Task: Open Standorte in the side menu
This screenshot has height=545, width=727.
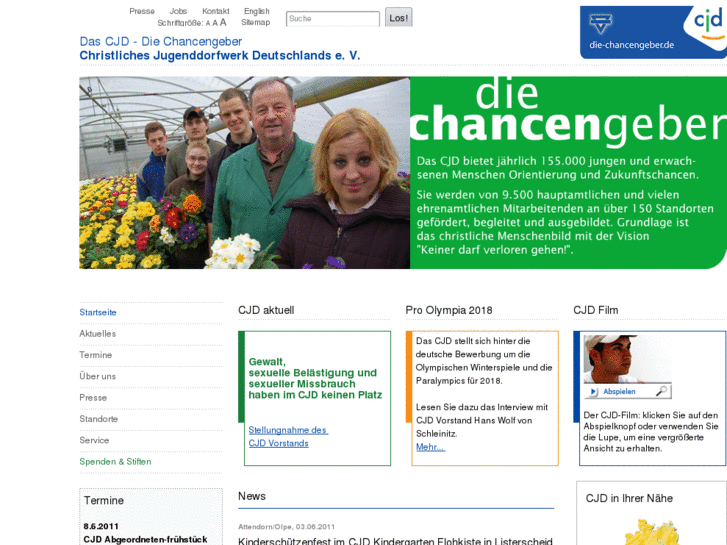Action: tap(98, 419)
